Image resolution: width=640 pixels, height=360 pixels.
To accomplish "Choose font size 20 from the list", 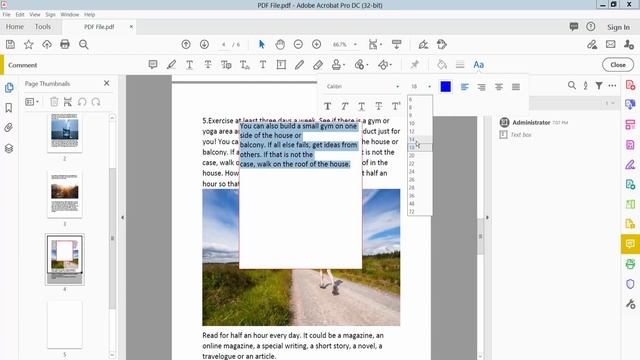I will point(420,156).
